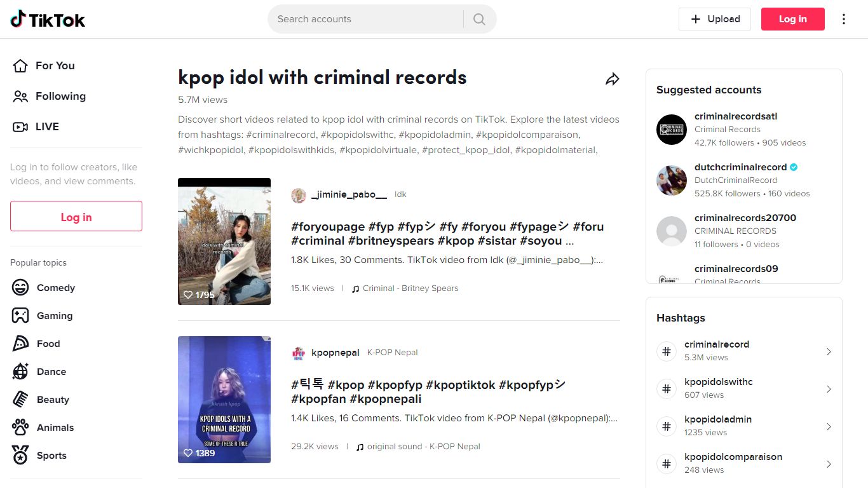Open dutchcriminalrecord profile avatar
Image resolution: width=868 pixels, height=488 pixels.
pyautogui.click(x=672, y=180)
